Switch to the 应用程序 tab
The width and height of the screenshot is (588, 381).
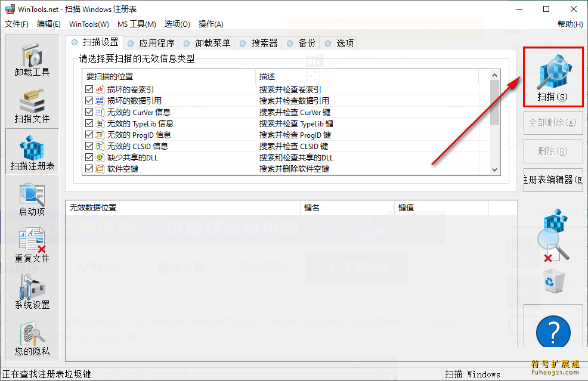pos(151,42)
